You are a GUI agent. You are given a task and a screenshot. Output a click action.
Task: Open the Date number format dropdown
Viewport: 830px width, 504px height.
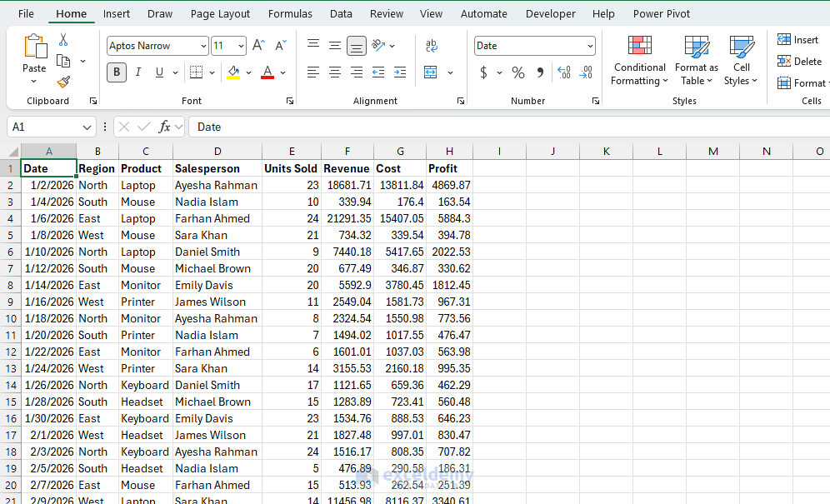590,46
